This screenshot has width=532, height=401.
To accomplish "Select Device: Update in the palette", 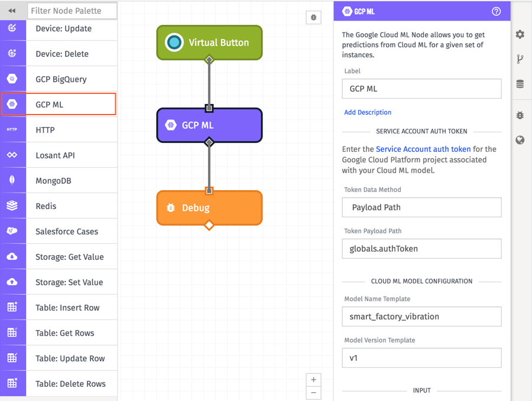I will [63, 28].
